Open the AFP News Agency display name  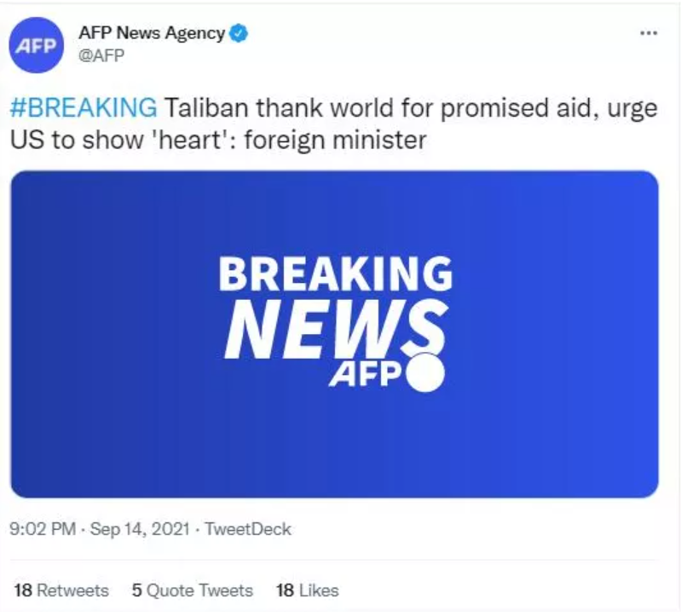tap(152, 34)
